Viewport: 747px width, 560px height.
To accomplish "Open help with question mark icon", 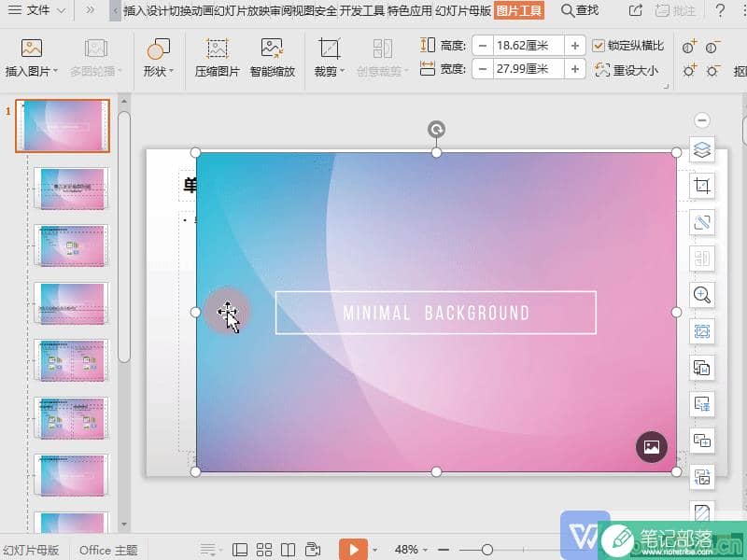I will [720, 10].
